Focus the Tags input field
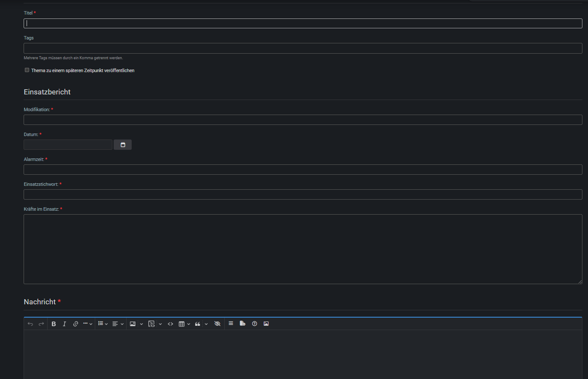Image resolution: width=588 pixels, height=379 pixels. click(x=303, y=48)
